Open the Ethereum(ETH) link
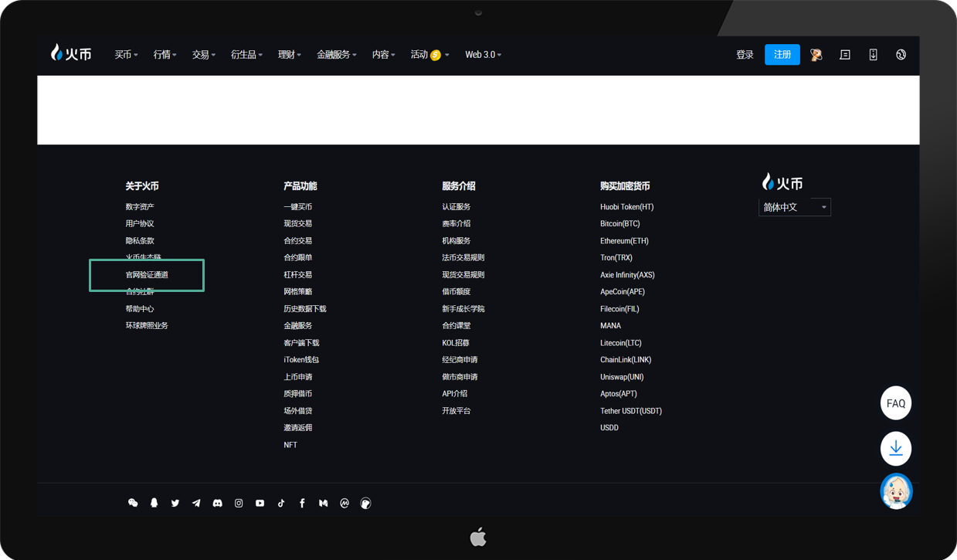This screenshot has width=957, height=560. click(x=624, y=241)
